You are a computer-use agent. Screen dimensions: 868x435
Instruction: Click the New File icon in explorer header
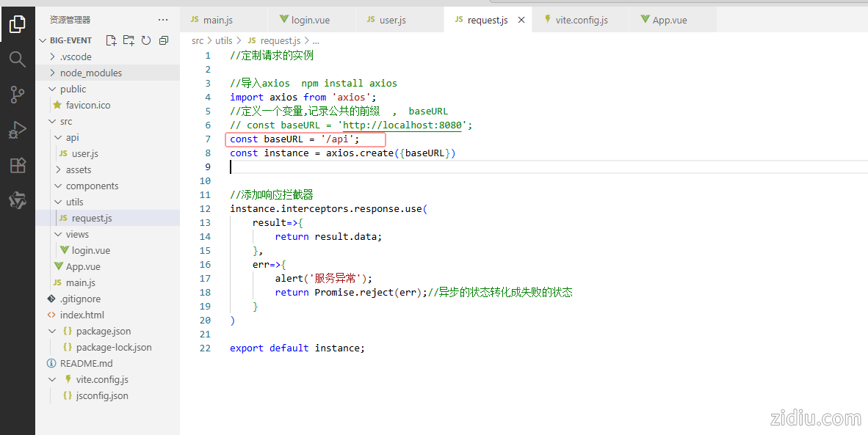[111, 40]
